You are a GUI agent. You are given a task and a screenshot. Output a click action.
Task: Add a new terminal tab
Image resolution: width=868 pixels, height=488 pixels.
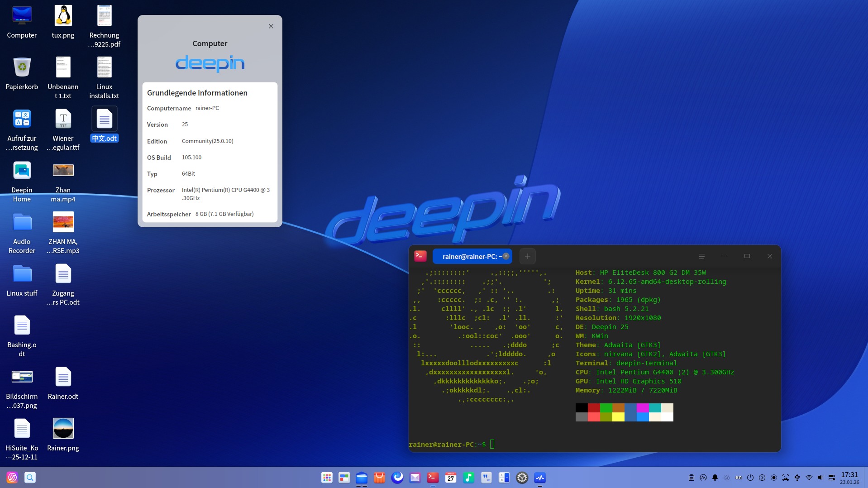(528, 256)
